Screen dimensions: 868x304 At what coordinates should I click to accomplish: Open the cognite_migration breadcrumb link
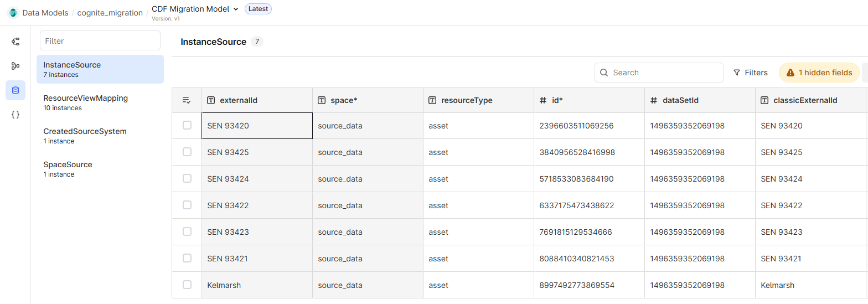(x=110, y=12)
